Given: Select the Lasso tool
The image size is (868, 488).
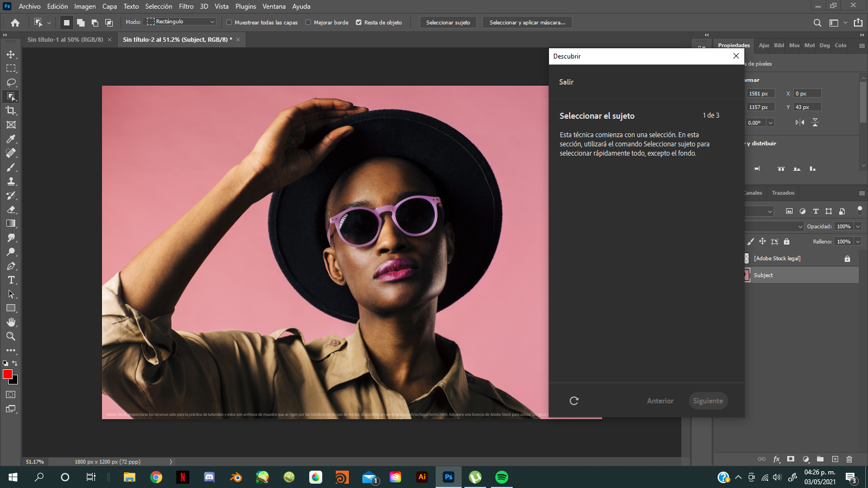Looking at the screenshot, I should coord(11,82).
